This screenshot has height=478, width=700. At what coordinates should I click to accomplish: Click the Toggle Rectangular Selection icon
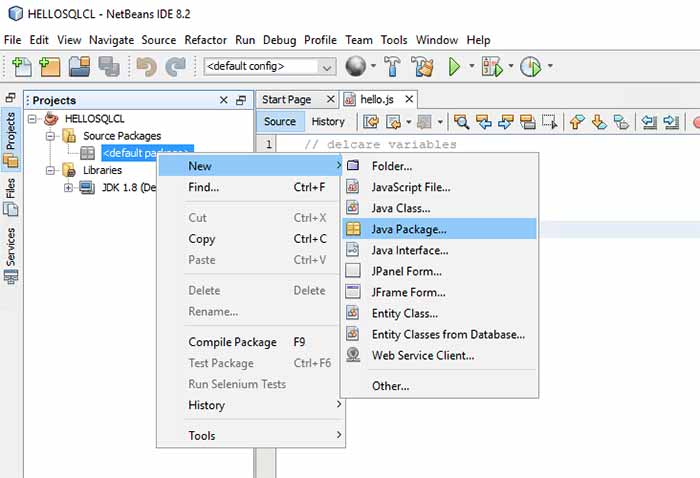tap(550, 121)
